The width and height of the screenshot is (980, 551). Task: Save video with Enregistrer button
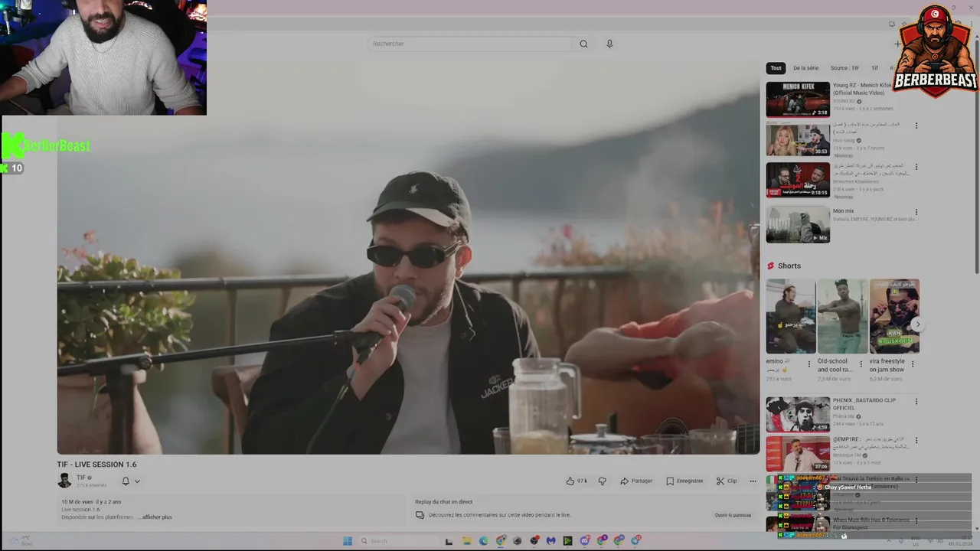tap(684, 481)
